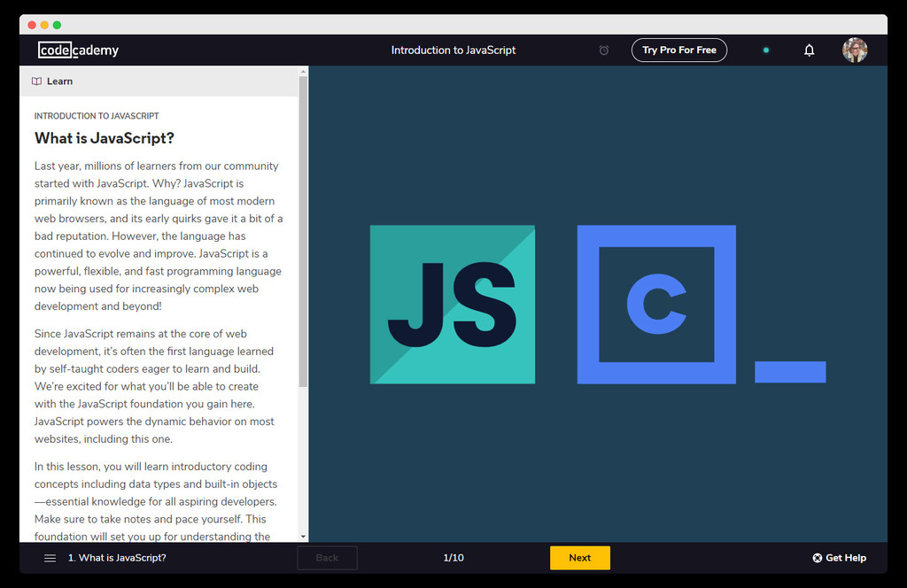Click the 1/10 lesson progress indicator

tap(453, 558)
